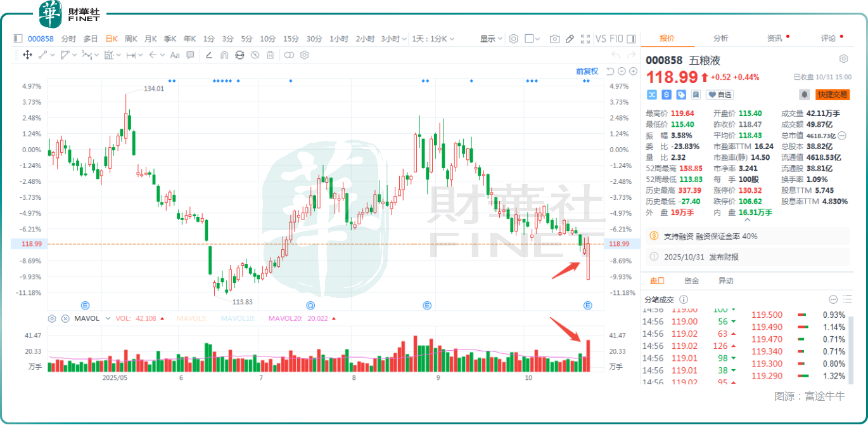Open the quote panel settings gear
This screenshot has width=868, height=437.
[x=843, y=59]
